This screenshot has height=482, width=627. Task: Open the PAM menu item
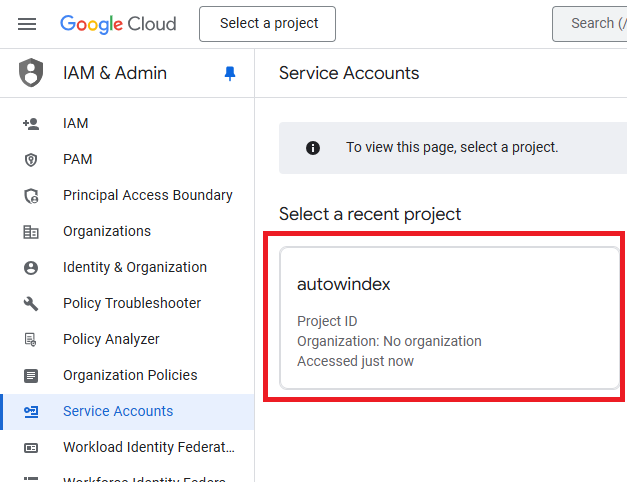(x=127, y=159)
